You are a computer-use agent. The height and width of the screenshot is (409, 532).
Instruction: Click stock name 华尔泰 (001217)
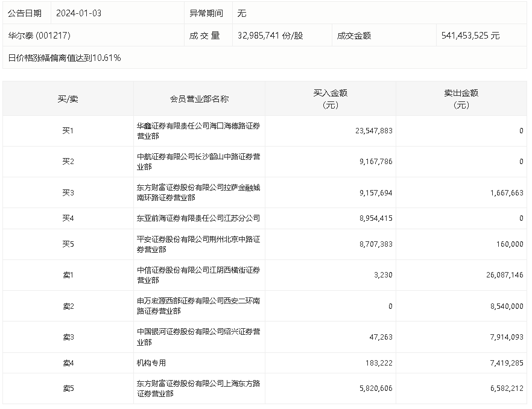(x=39, y=36)
